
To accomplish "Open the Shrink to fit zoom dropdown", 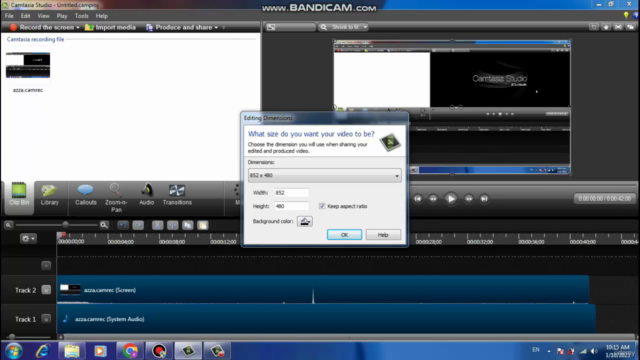I will coord(344,27).
